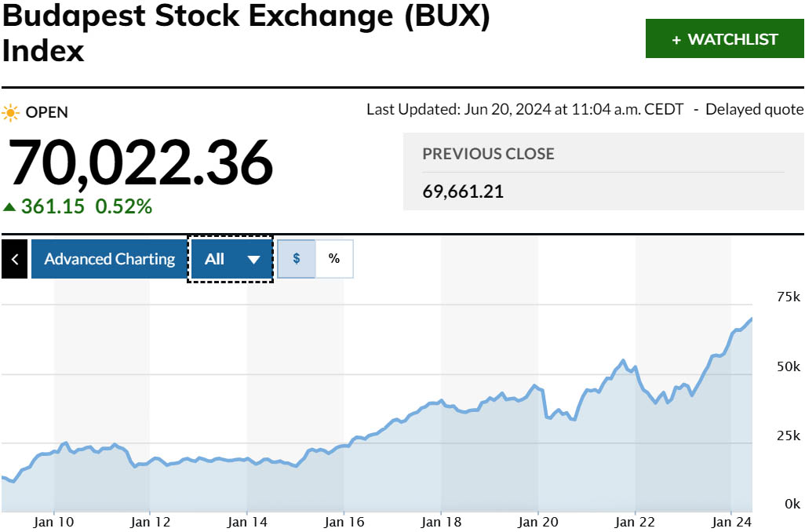Click the 25k y-axis label
805x532 pixels.
(x=787, y=435)
